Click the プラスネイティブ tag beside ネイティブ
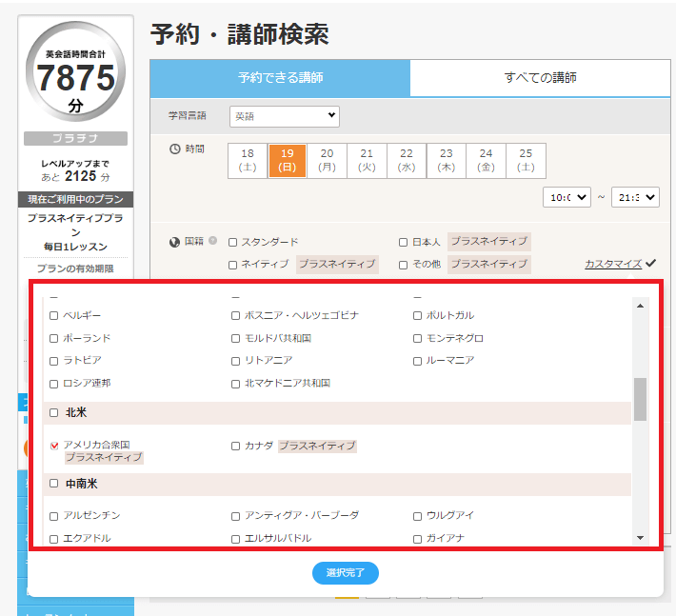Image resolution: width=676 pixels, height=616 pixels. point(338,264)
